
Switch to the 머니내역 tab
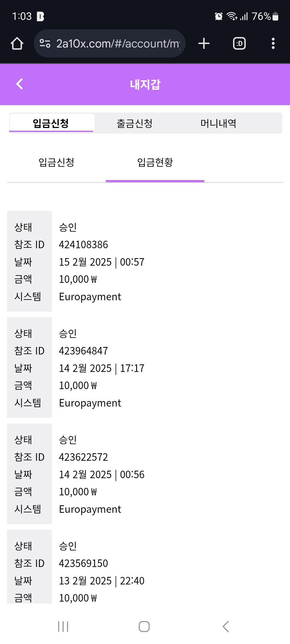[218, 123]
